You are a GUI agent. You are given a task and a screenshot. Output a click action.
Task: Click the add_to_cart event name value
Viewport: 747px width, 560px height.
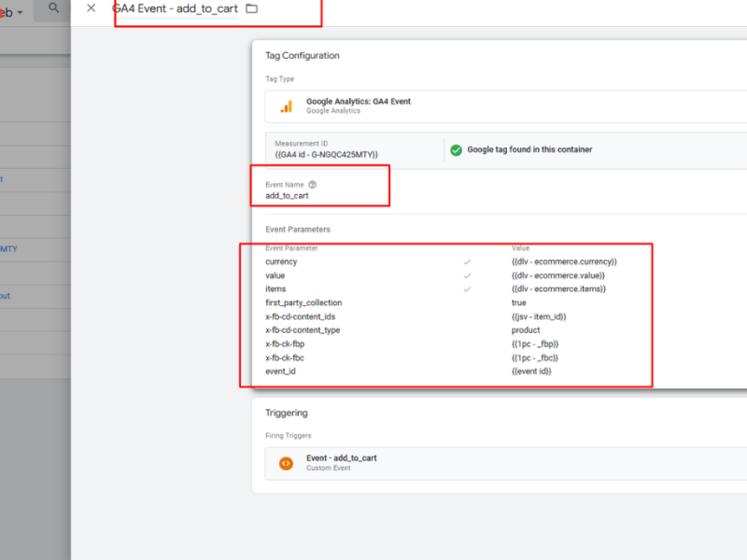tap(287, 196)
